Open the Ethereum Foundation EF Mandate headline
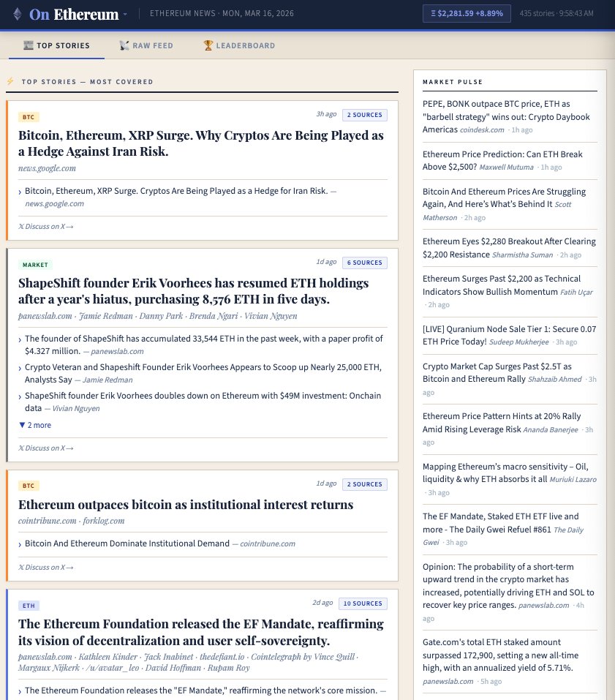615x700 pixels. click(201, 632)
